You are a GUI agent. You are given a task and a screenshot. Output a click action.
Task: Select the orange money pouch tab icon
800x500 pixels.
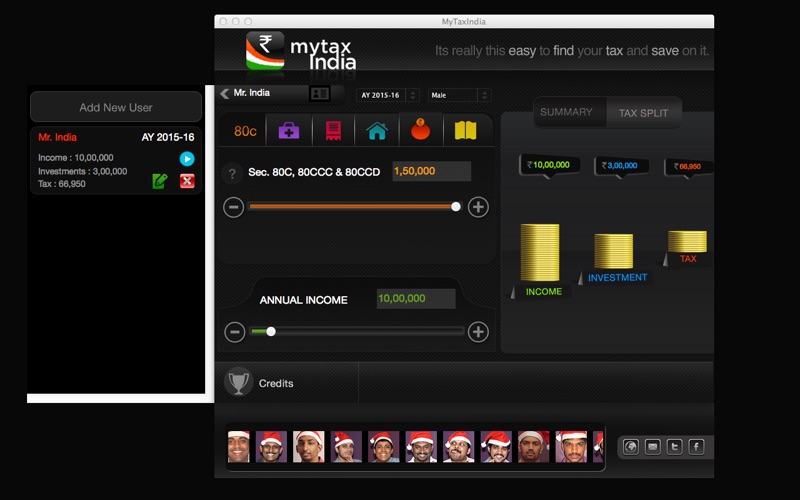coord(420,130)
